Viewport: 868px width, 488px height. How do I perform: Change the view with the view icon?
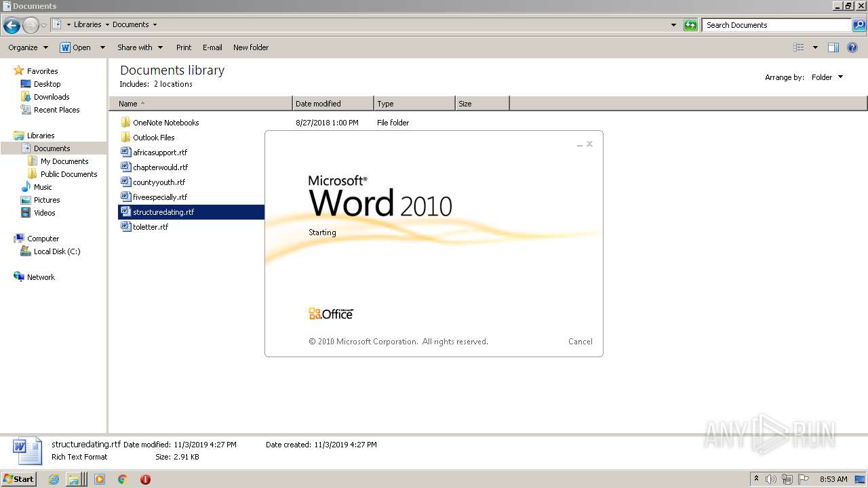pyautogui.click(x=799, y=47)
